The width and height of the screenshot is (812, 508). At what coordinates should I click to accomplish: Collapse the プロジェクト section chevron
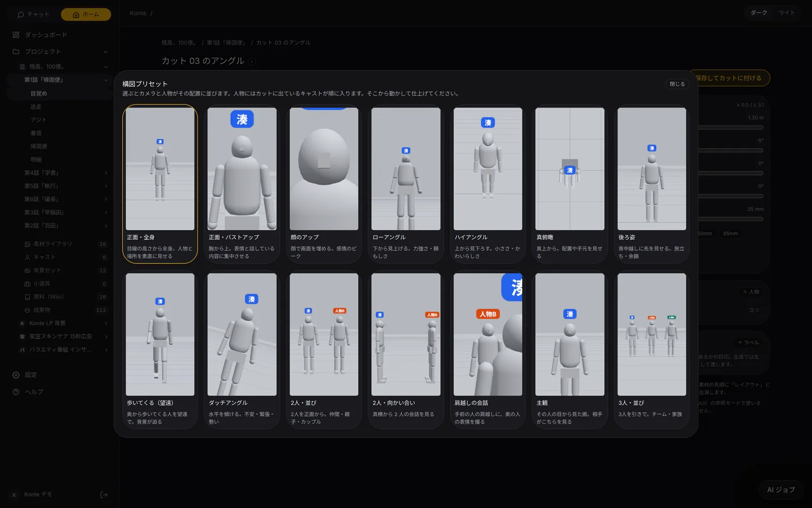(106, 52)
